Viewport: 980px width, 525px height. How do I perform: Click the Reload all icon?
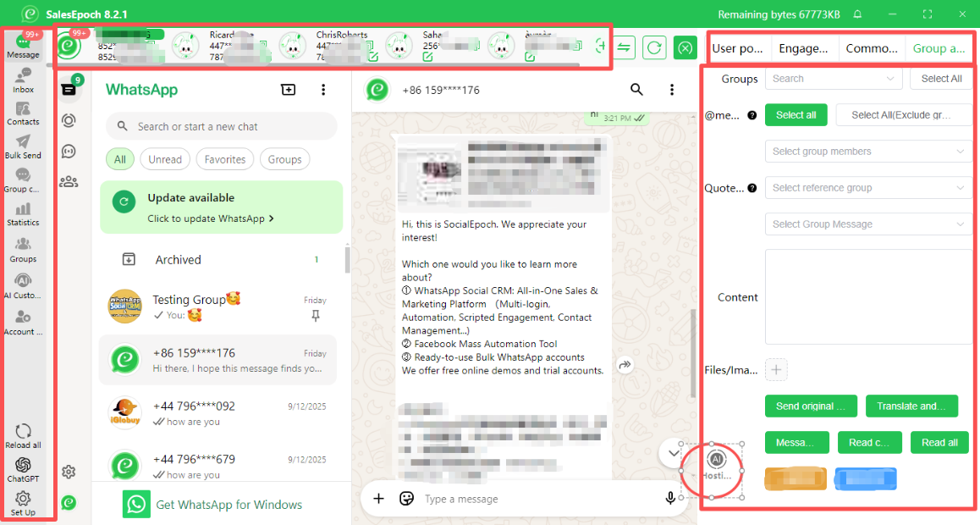[x=23, y=436]
